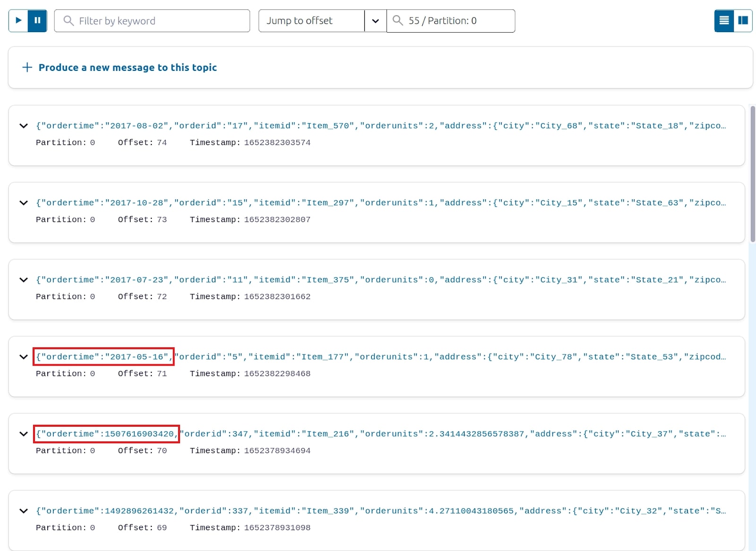This screenshot has height=551, width=756.
Task: Expand the message at offset 73
Action: click(x=24, y=203)
